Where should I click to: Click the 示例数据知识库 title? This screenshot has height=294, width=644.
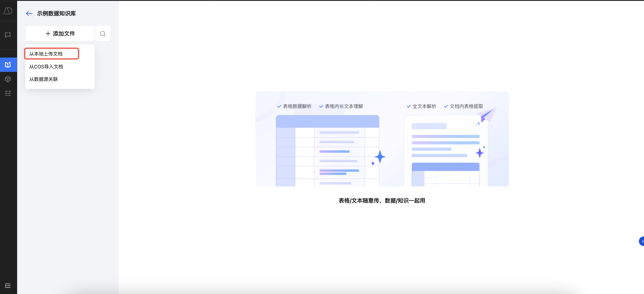point(57,13)
